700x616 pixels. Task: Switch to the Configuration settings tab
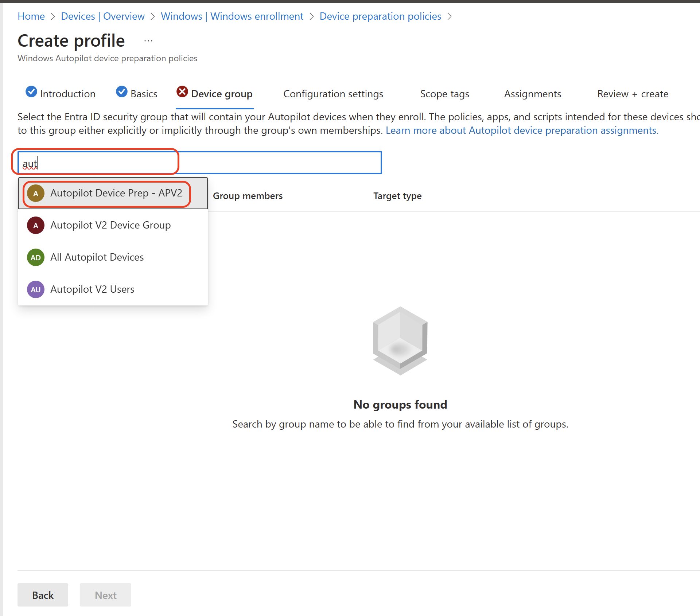coord(333,94)
